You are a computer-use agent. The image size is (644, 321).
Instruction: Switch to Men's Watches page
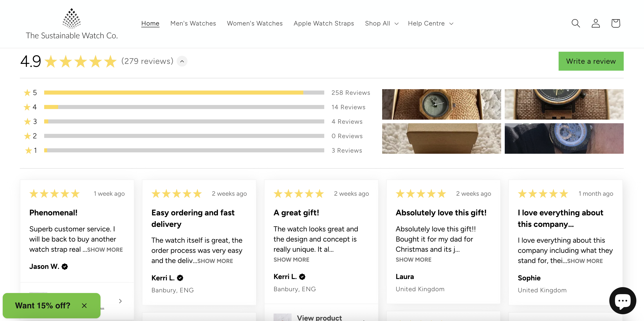pos(193,23)
